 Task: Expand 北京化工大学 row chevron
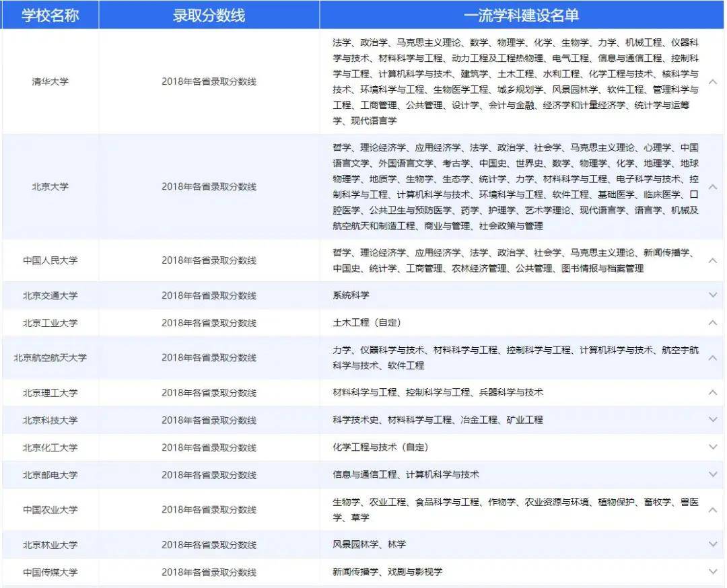click(x=713, y=447)
